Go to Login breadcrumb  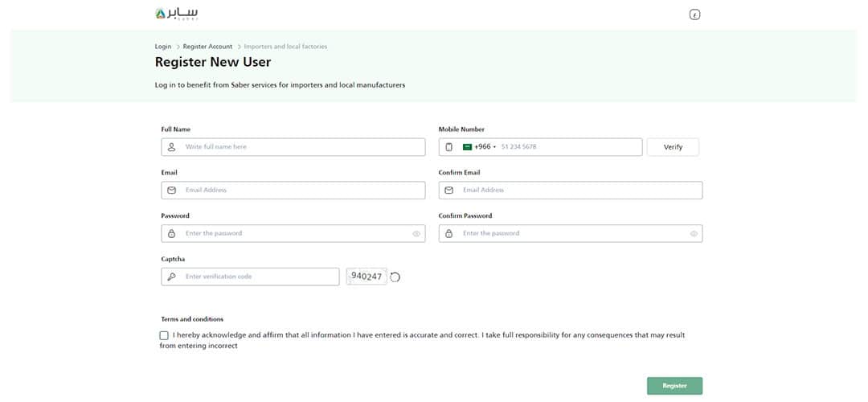[x=162, y=47]
